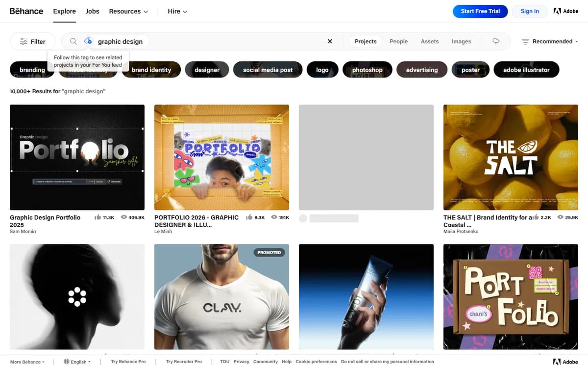
Task: Open the Help footer link
Action: [287, 362]
